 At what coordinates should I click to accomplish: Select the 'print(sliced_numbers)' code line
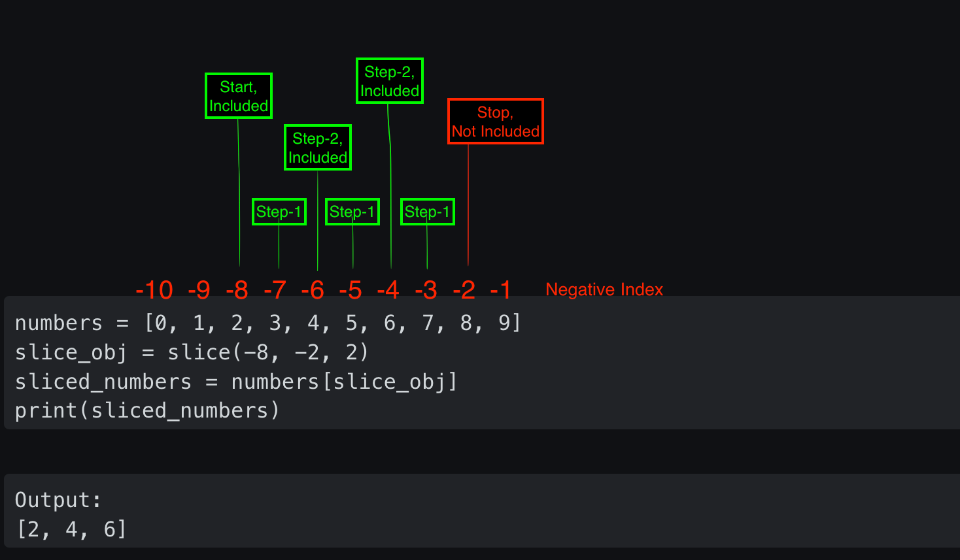147,410
